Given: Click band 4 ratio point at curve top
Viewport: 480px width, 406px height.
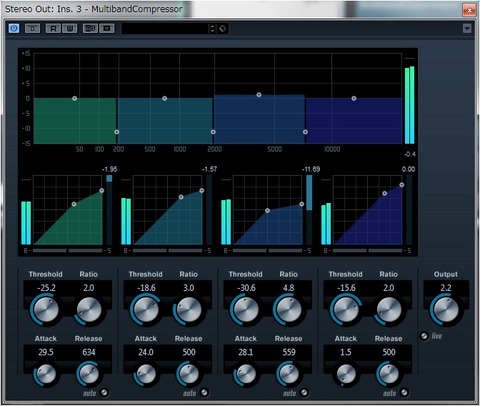Looking at the screenshot, I should pyautogui.click(x=402, y=185).
